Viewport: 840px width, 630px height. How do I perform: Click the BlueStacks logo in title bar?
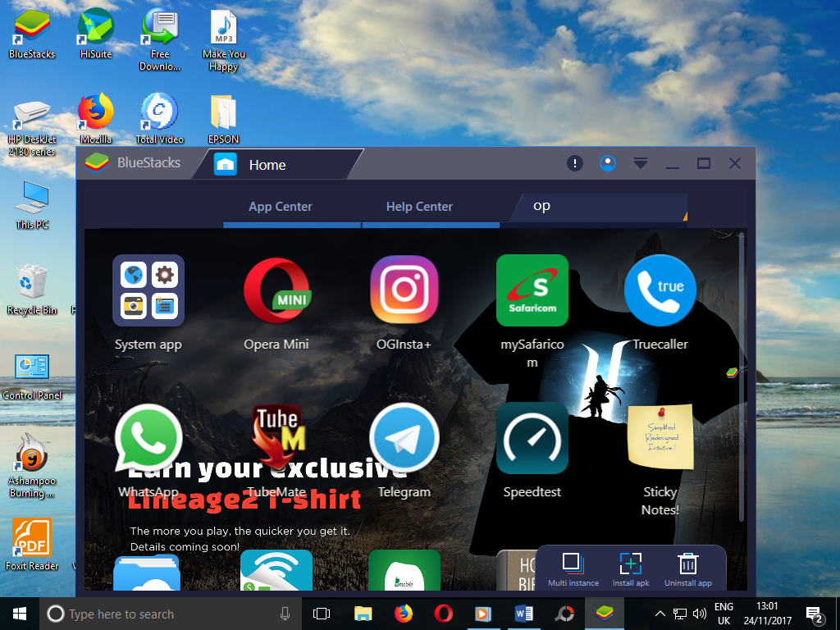(97, 162)
